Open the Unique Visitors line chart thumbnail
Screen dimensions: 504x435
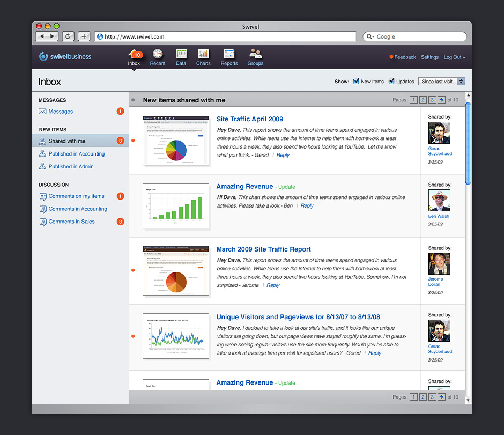pyautogui.click(x=176, y=336)
